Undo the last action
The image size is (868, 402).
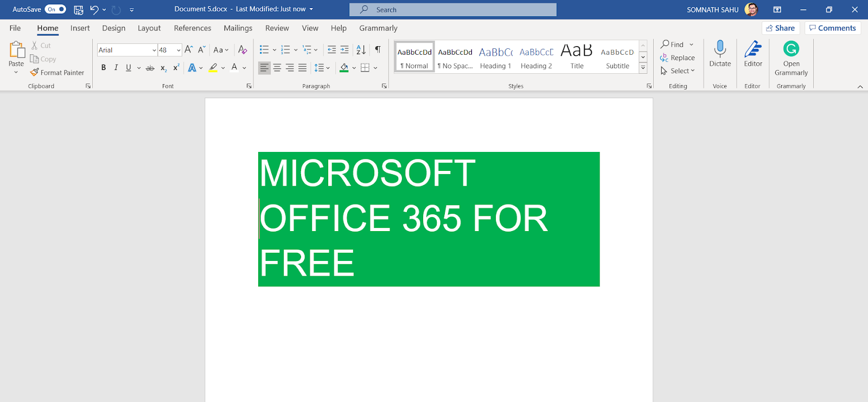94,10
